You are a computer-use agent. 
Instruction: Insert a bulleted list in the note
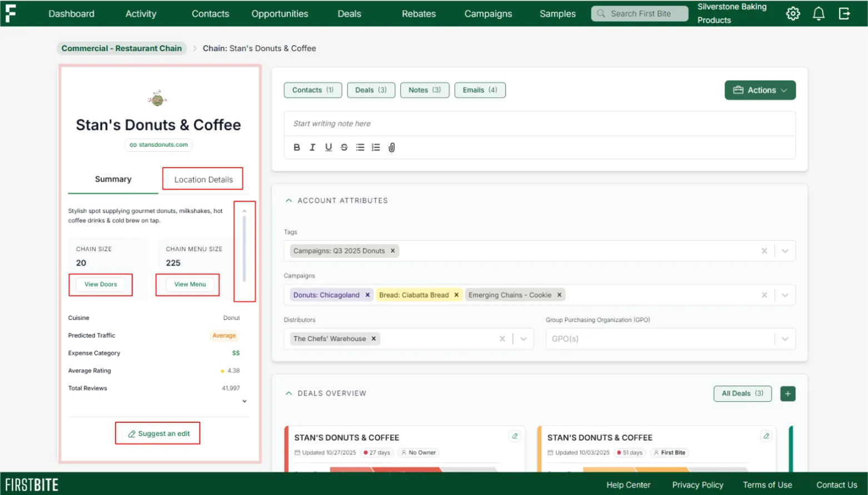click(x=360, y=147)
